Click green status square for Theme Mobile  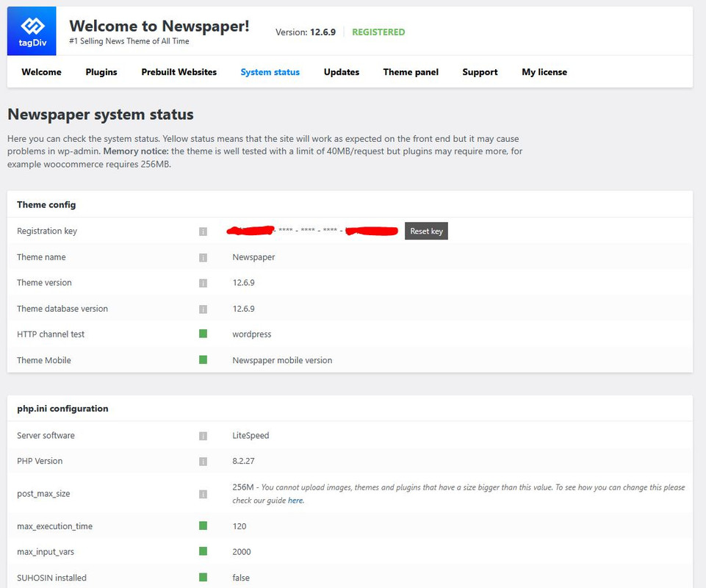coord(203,359)
